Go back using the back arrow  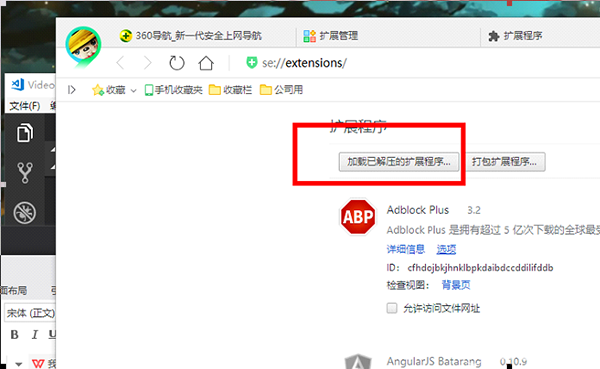(121, 63)
